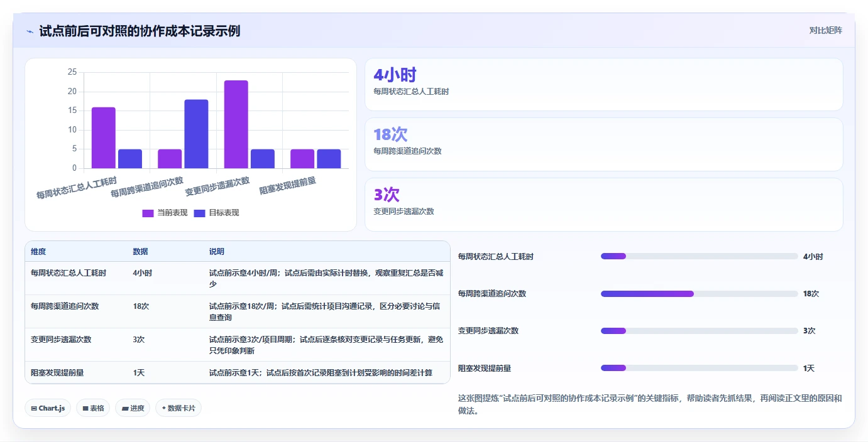The width and height of the screenshot is (868, 442).
Task: Click the purple 当前表现 bar for 阻塞发现提前量
Action: pyautogui.click(x=302, y=159)
